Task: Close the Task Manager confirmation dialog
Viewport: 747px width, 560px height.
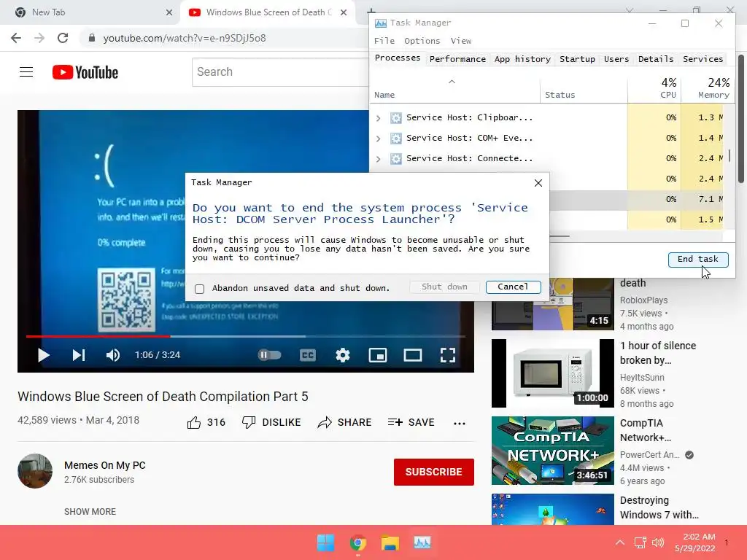Action: click(x=538, y=183)
